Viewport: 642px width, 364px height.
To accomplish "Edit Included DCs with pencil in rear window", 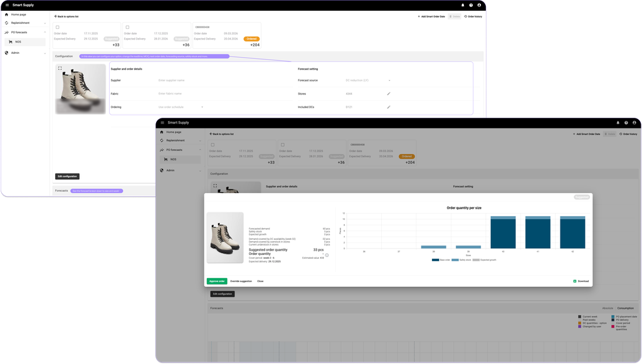I will [x=389, y=107].
